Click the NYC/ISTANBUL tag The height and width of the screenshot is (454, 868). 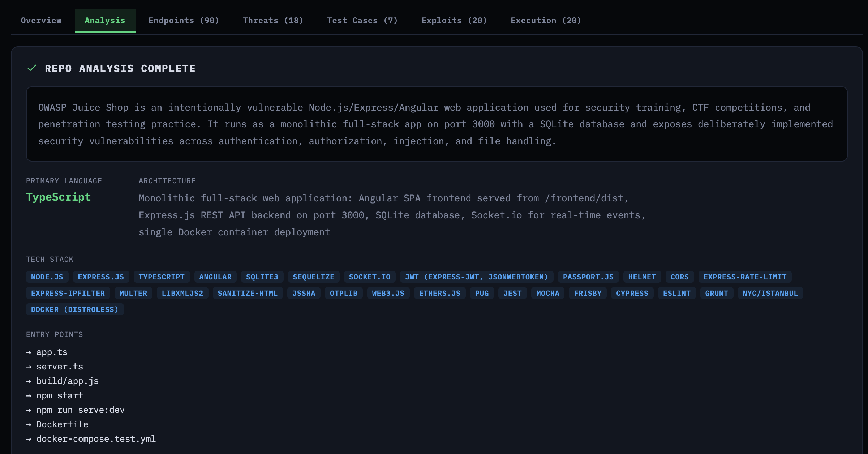tap(770, 293)
